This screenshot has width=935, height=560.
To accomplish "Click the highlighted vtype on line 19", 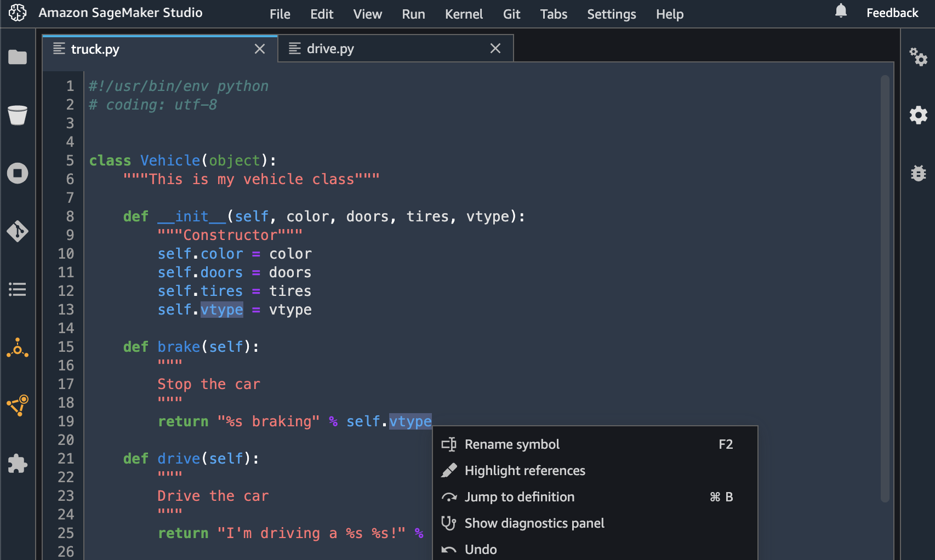I will pos(411,421).
